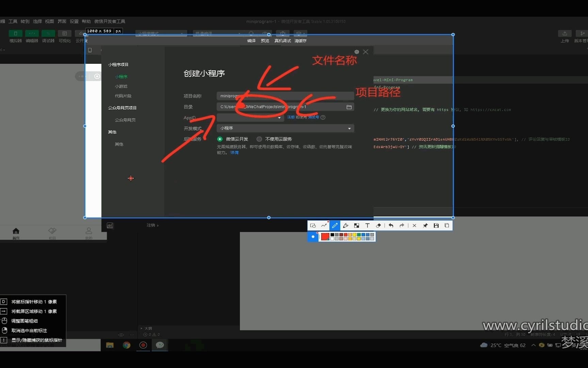Browse folder icon in 目录 field

(x=349, y=107)
